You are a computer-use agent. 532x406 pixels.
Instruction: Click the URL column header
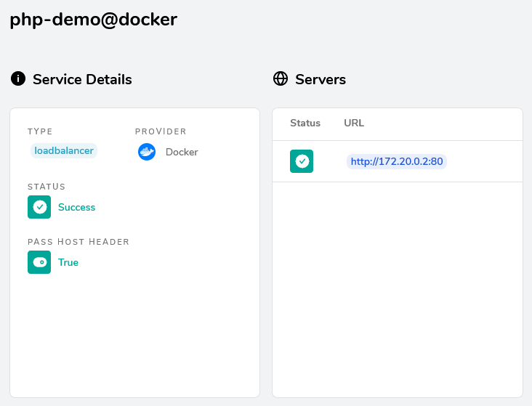click(354, 123)
